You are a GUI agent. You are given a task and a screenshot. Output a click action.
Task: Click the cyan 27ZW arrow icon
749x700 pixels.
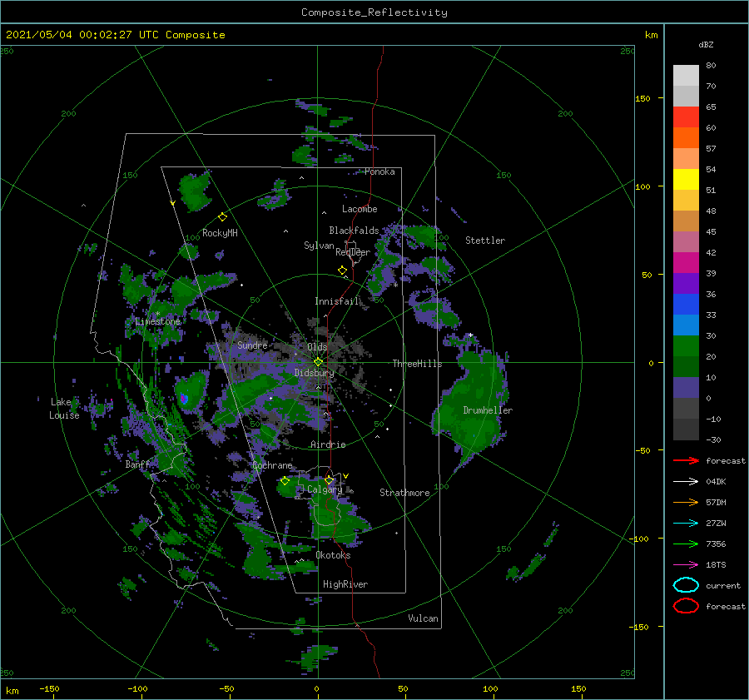(686, 524)
